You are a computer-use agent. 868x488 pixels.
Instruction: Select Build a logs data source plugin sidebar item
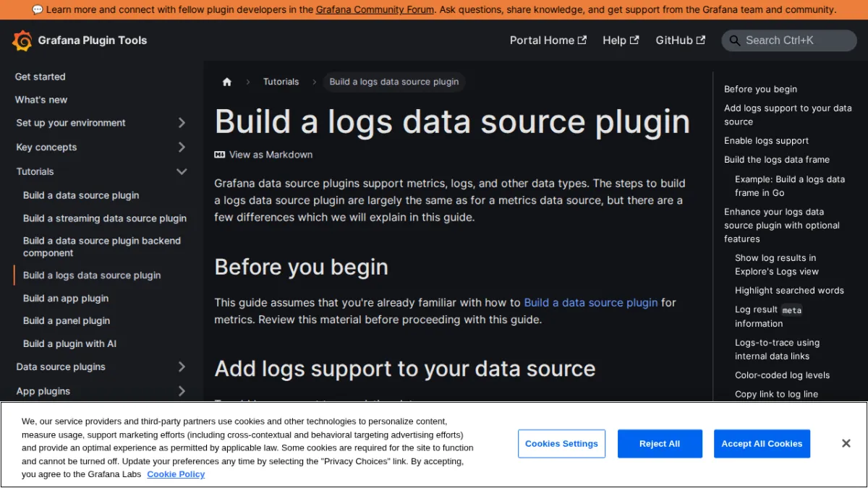pos(92,275)
